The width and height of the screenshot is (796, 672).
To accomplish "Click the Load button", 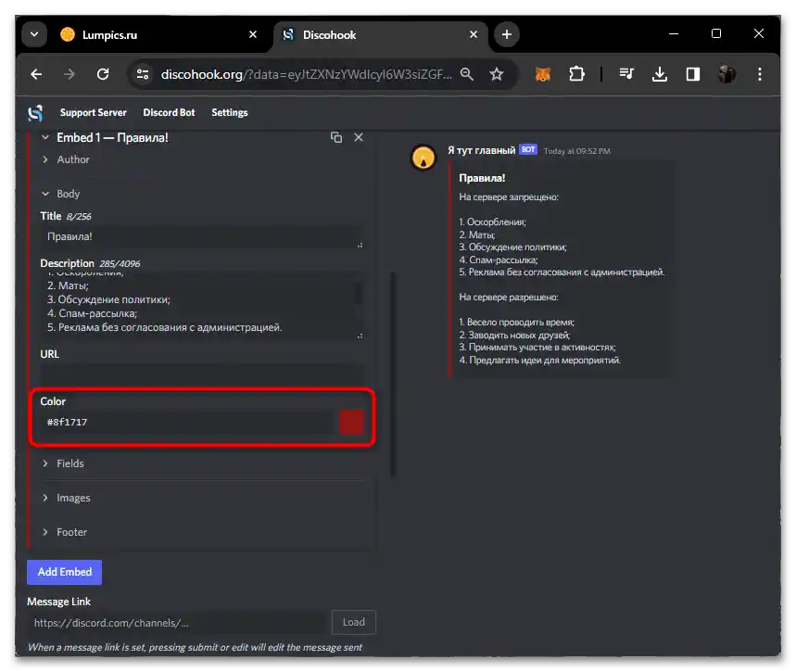I will pyautogui.click(x=354, y=623).
